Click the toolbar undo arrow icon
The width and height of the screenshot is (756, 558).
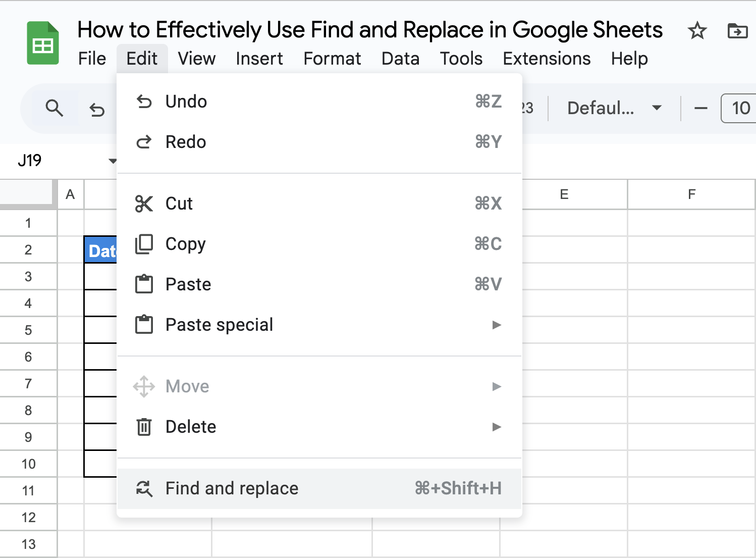point(97,109)
